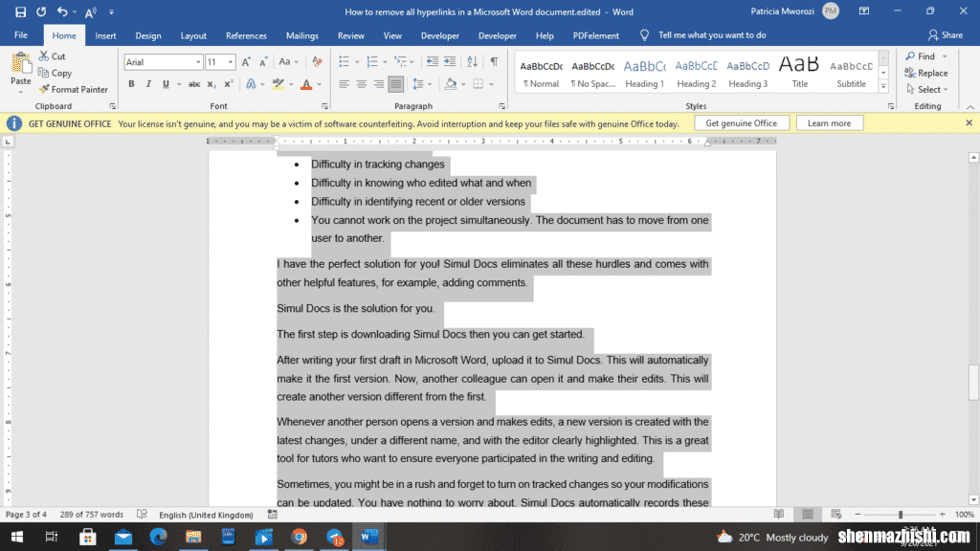Image resolution: width=980 pixels, height=551 pixels.
Task: Apply strikethrough to selected text
Action: click(x=194, y=84)
